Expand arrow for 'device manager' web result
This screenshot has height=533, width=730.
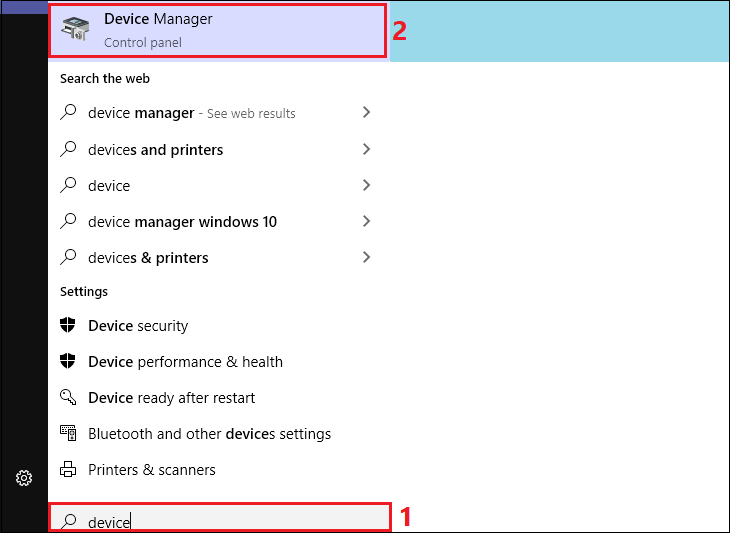coord(366,112)
